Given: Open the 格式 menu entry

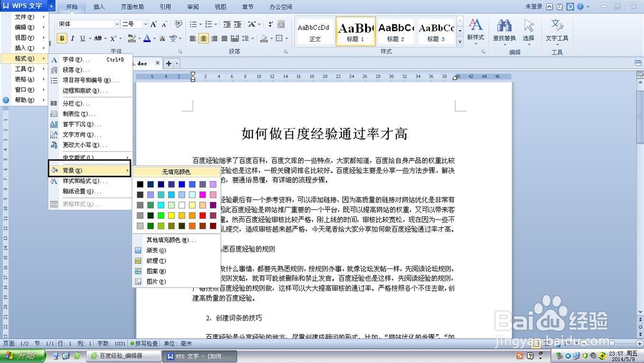Looking at the screenshot, I should (24, 59).
